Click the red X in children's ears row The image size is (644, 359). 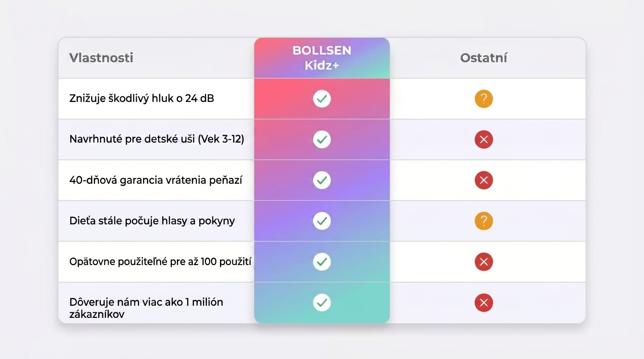click(484, 139)
